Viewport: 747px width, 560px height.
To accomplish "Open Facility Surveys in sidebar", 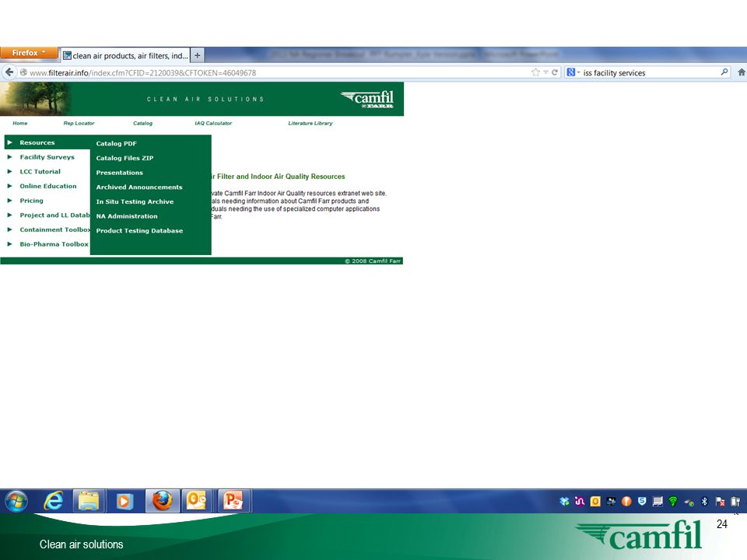I will [47, 156].
